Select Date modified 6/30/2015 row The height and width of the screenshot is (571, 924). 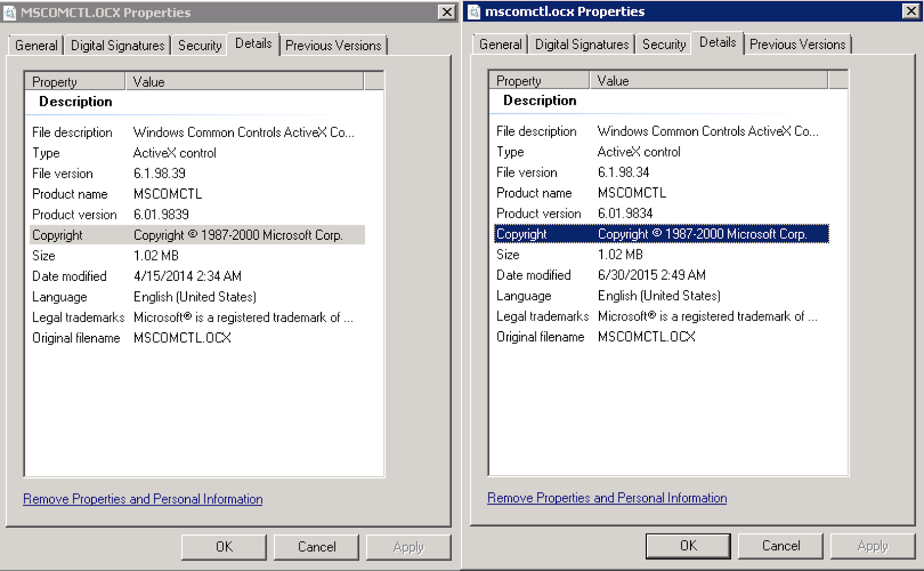(661, 275)
